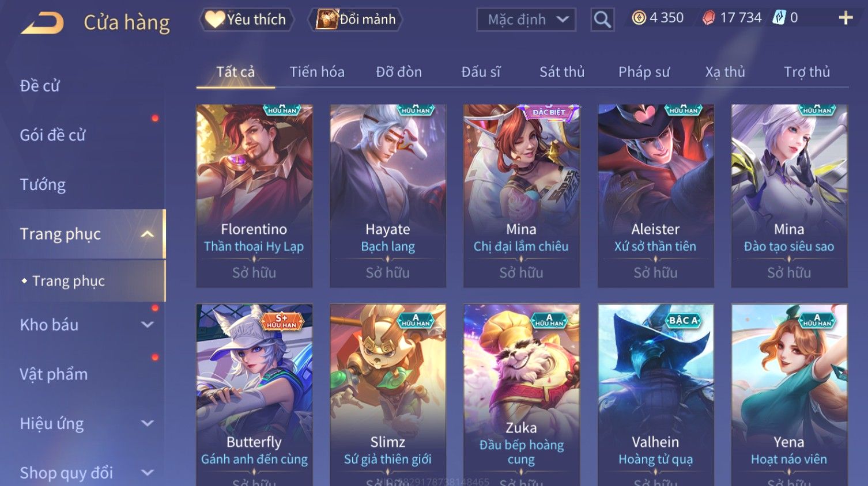This screenshot has width=868, height=486.
Task: Tap the blue voucher currency icon
Action: pyautogui.click(x=779, y=18)
